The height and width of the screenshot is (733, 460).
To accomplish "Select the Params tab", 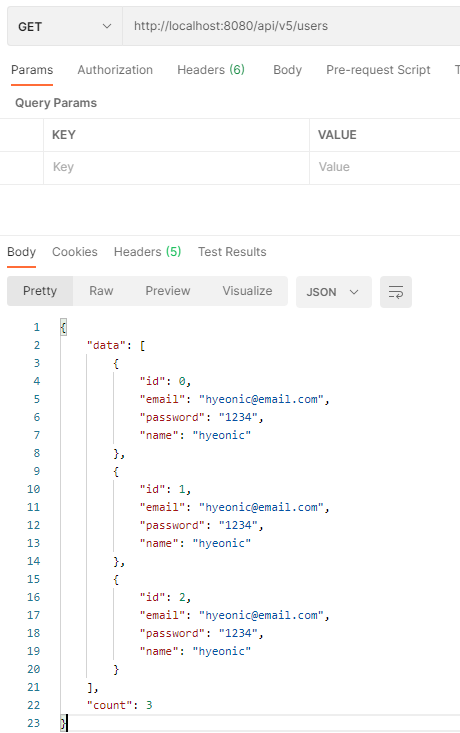I will tap(32, 70).
